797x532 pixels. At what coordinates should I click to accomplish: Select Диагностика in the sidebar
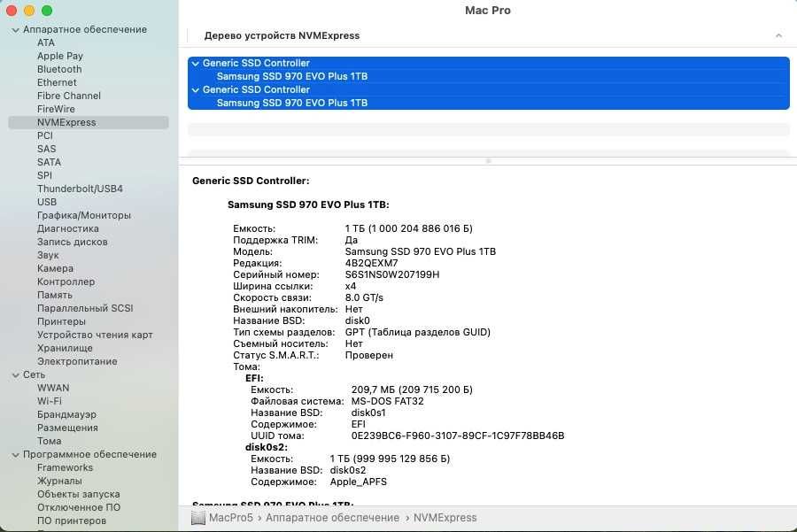click(67, 228)
